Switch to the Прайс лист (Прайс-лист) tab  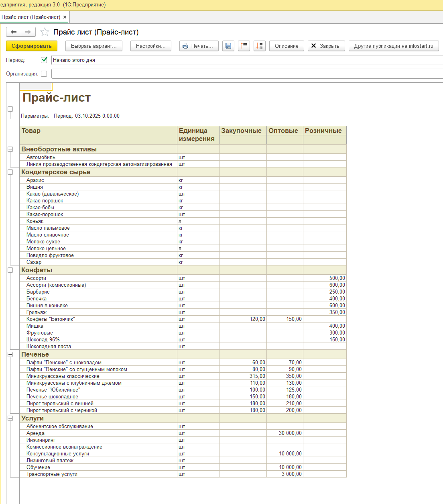(x=31, y=17)
